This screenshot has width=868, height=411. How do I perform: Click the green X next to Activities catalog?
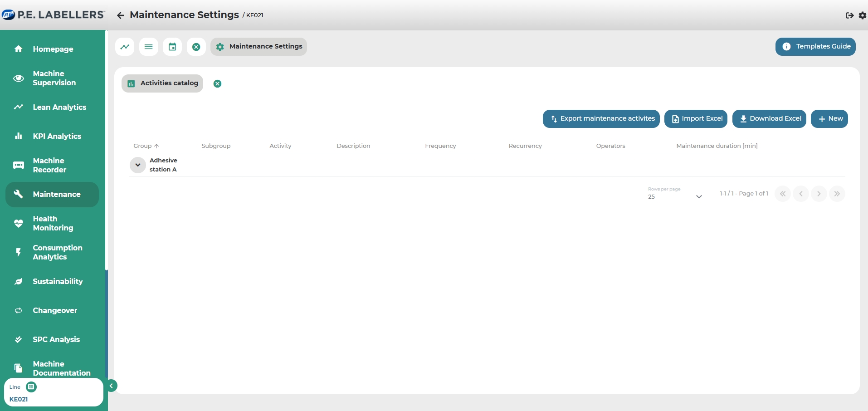tap(218, 83)
